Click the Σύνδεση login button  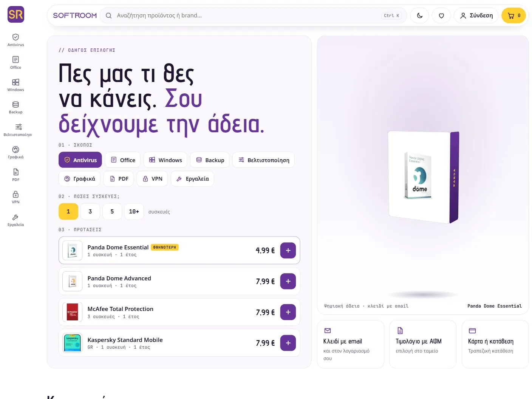(x=476, y=15)
